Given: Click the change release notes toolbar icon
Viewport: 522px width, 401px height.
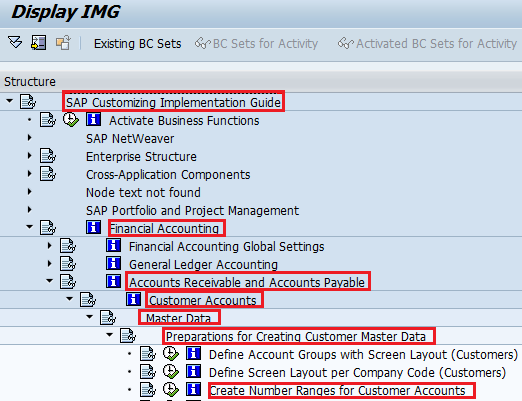Looking at the screenshot, I should click(x=63, y=43).
